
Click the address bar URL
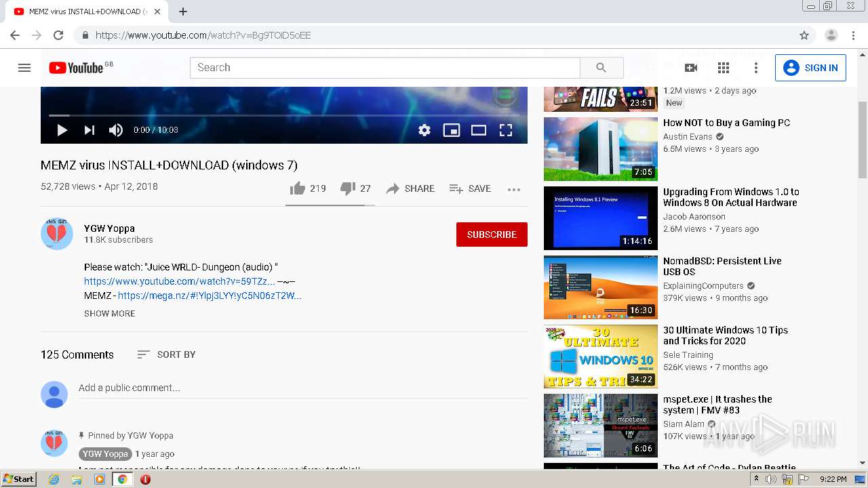point(203,35)
